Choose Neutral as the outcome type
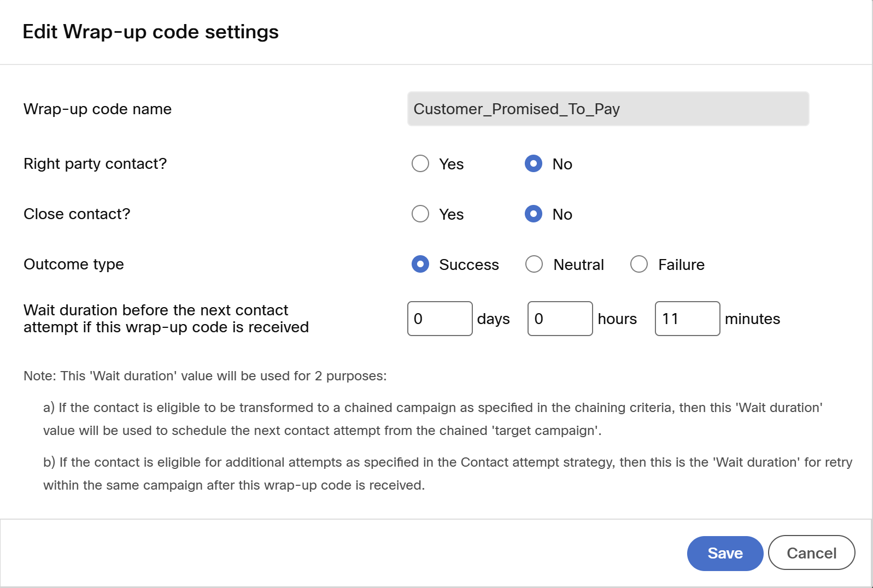The height and width of the screenshot is (588, 873). coord(534,264)
